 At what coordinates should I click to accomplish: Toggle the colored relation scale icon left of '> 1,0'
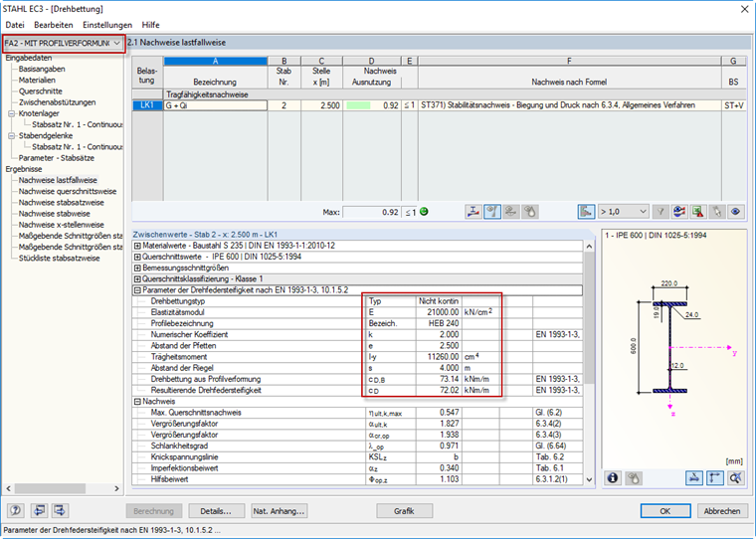tap(586, 212)
